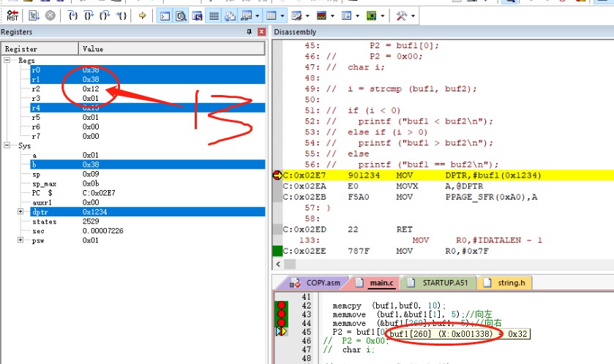Collapse the Sys tree node
The image size is (614, 364).
click(x=7, y=145)
